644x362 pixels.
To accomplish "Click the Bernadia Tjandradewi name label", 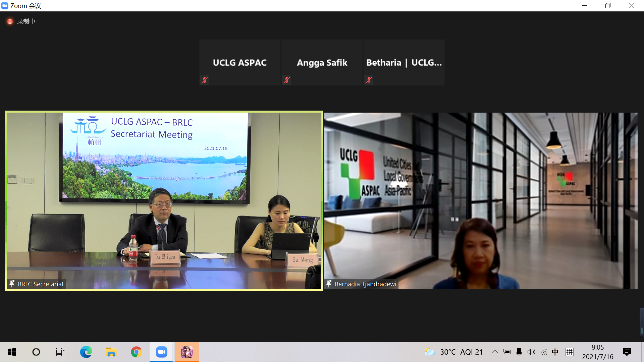I will [x=365, y=284].
